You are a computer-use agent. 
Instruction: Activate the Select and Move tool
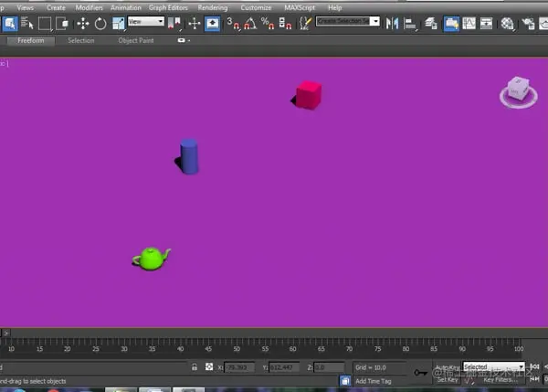83,24
